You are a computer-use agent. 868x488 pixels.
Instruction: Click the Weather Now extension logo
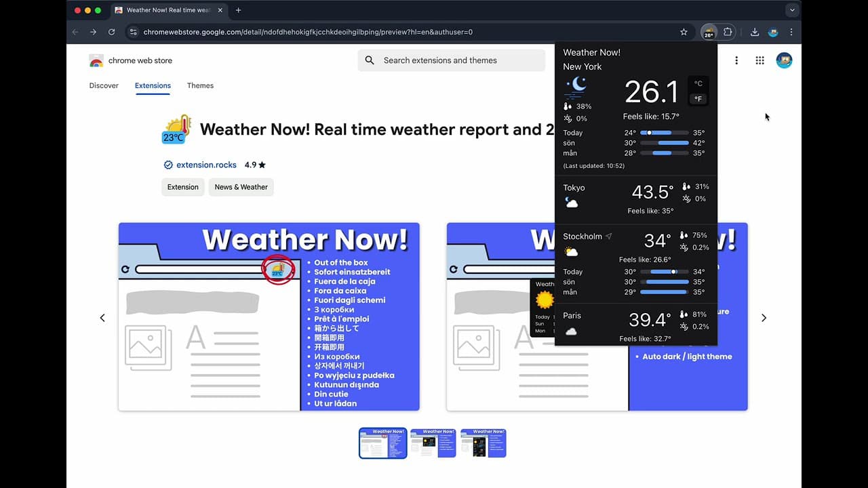(x=177, y=129)
